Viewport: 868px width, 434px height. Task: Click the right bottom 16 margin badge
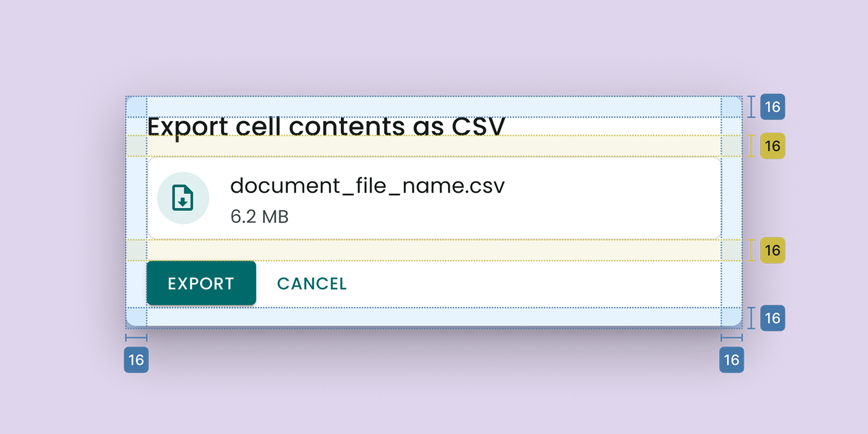tap(731, 360)
